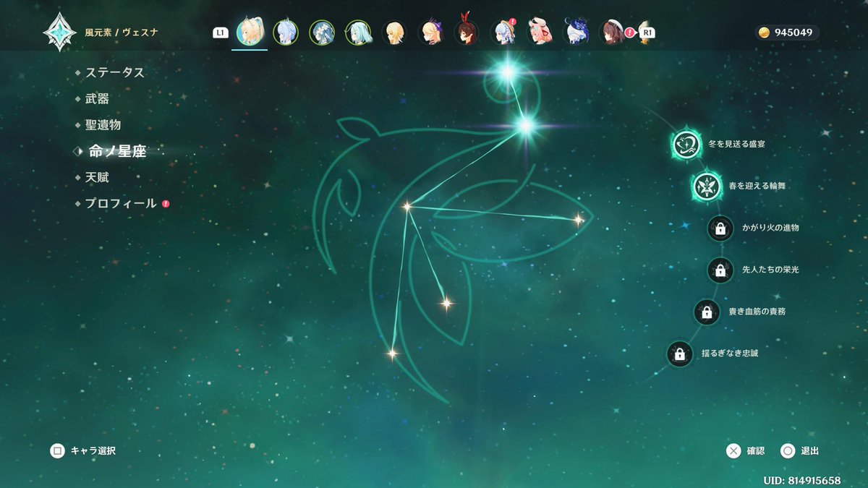Select the blue-haired character wearing straw hat

click(x=503, y=32)
